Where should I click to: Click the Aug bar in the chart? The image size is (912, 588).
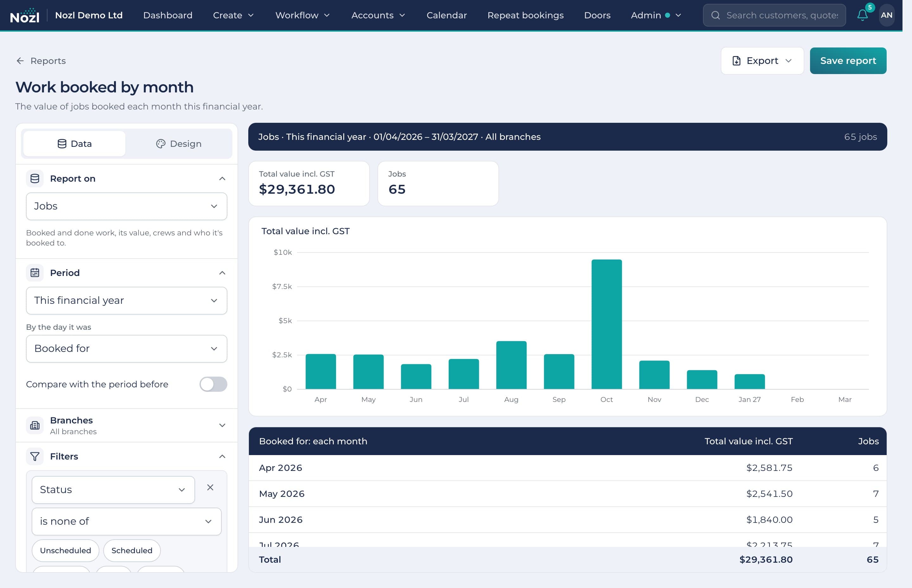pyautogui.click(x=511, y=365)
